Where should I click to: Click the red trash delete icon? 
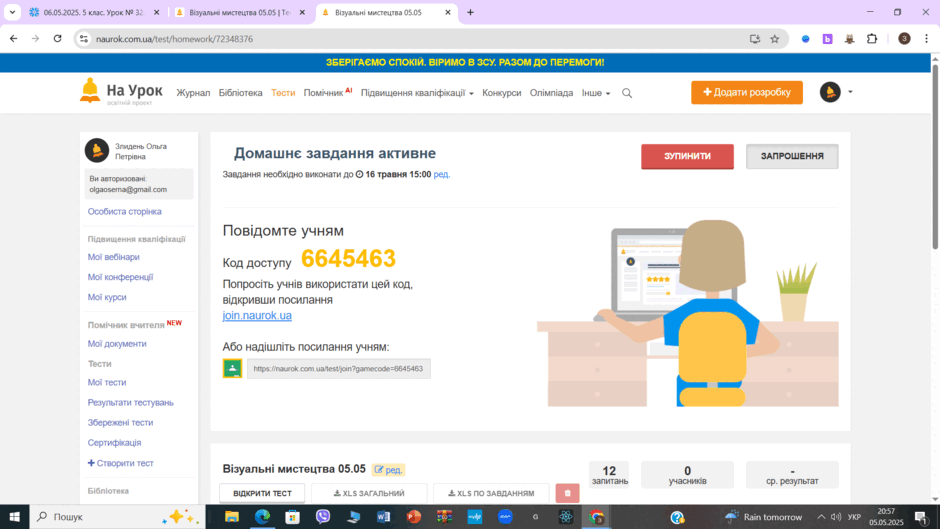tap(567, 493)
